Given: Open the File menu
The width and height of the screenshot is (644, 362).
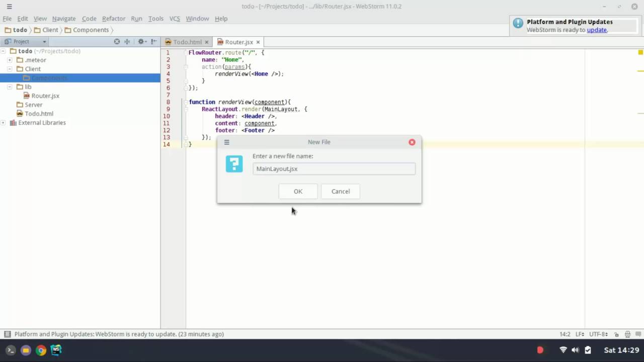Looking at the screenshot, I should pyautogui.click(x=7, y=19).
